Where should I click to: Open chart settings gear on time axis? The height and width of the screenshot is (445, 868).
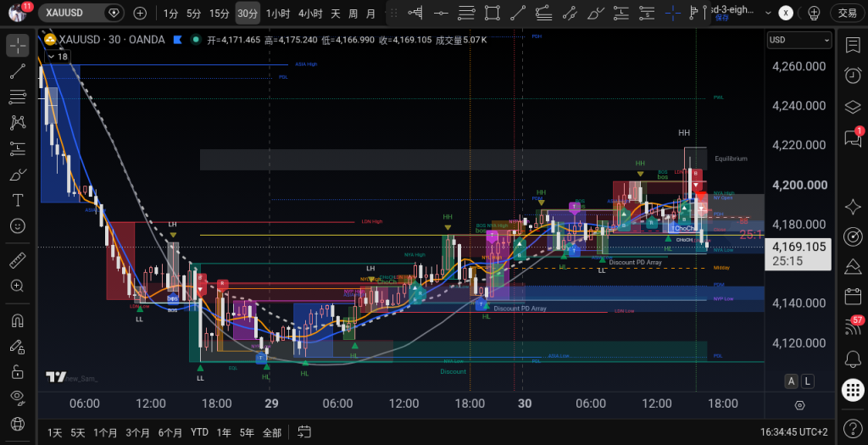[799, 405]
